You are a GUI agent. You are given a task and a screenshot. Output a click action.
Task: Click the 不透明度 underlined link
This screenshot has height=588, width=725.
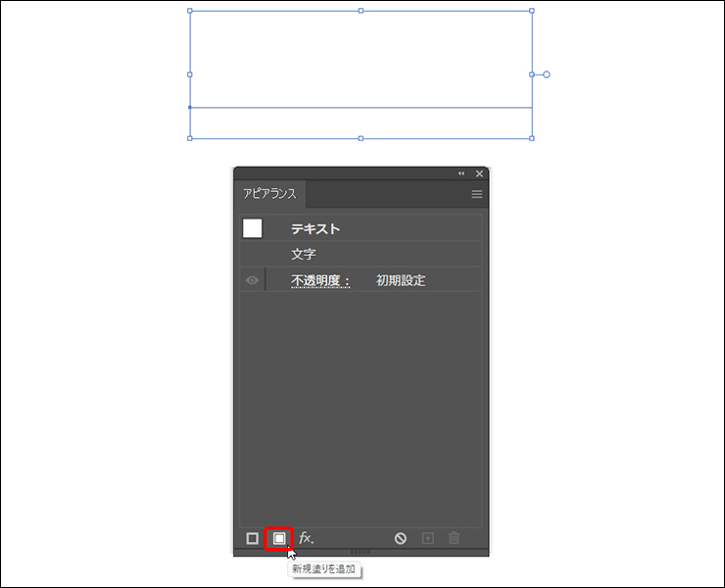click(320, 280)
